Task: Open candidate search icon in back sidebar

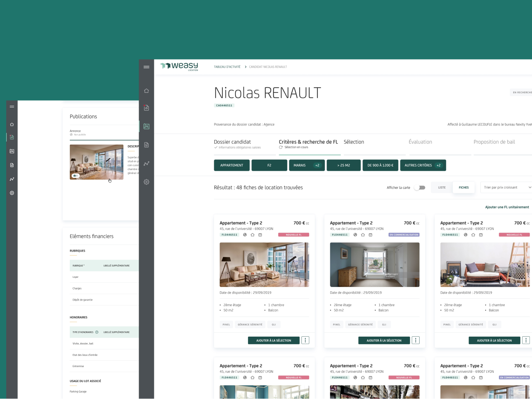Action: (12, 151)
